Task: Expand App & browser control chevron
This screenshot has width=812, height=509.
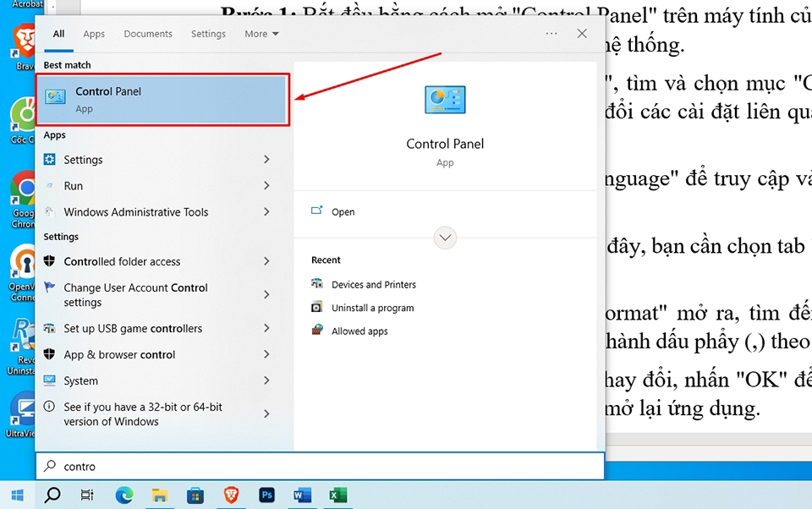Action: click(x=266, y=354)
